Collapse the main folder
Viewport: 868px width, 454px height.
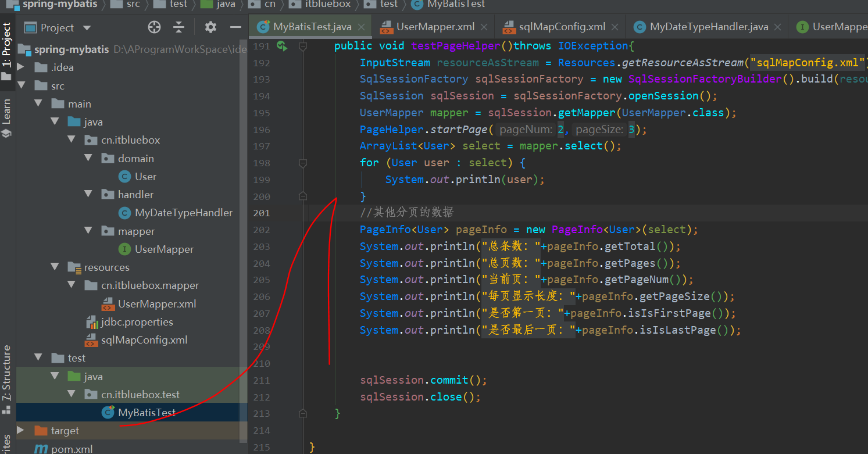pos(39,103)
